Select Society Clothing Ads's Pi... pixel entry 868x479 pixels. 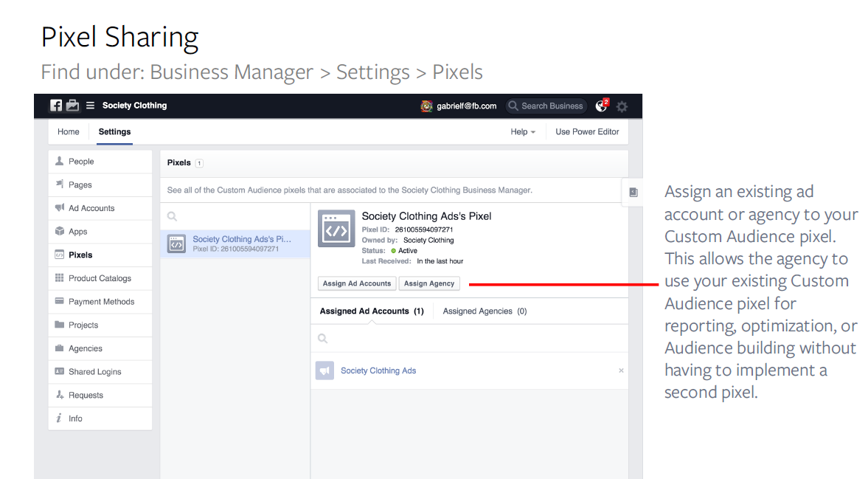click(x=235, y=244)
